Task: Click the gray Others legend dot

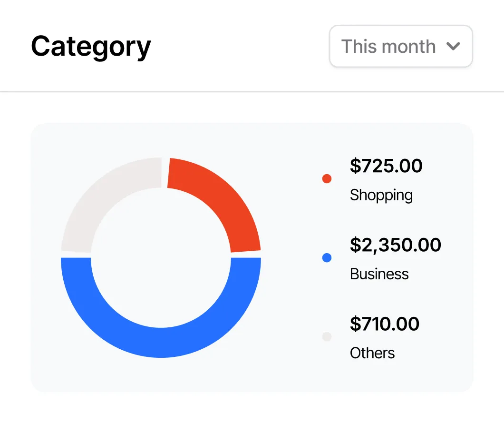Action: click(327, 337)
